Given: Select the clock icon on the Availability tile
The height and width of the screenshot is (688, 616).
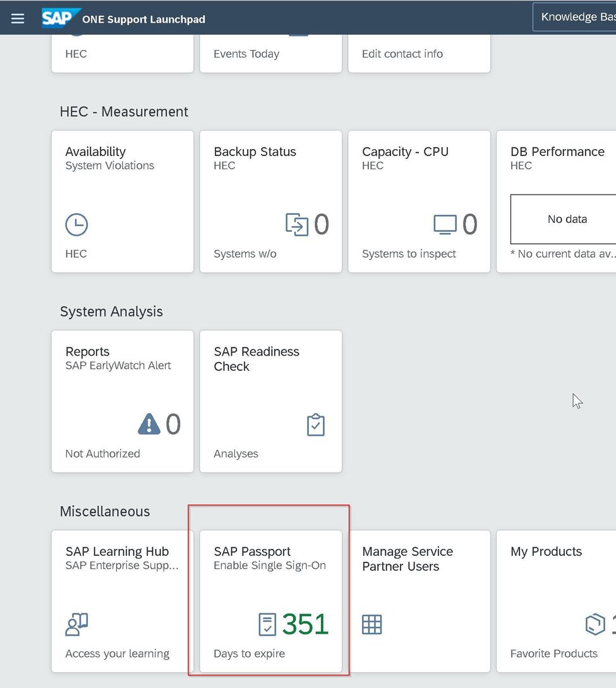Looking at the screenshot, I should point(76,224).
